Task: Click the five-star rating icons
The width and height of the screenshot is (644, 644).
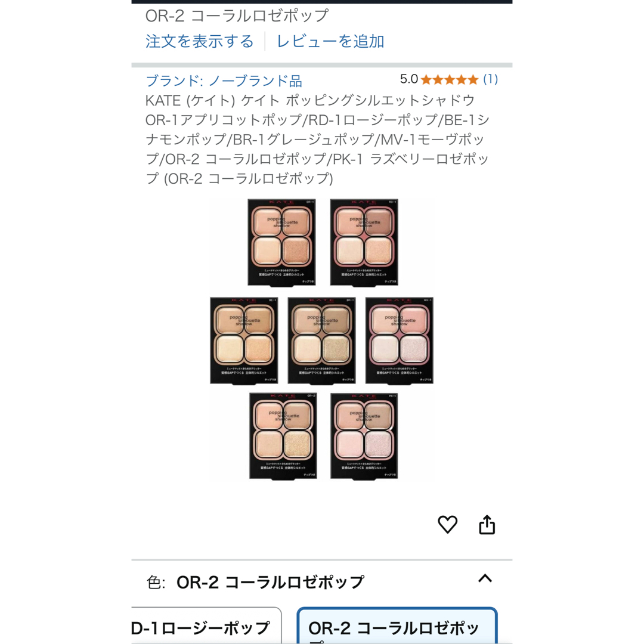Action: (450, 79)
